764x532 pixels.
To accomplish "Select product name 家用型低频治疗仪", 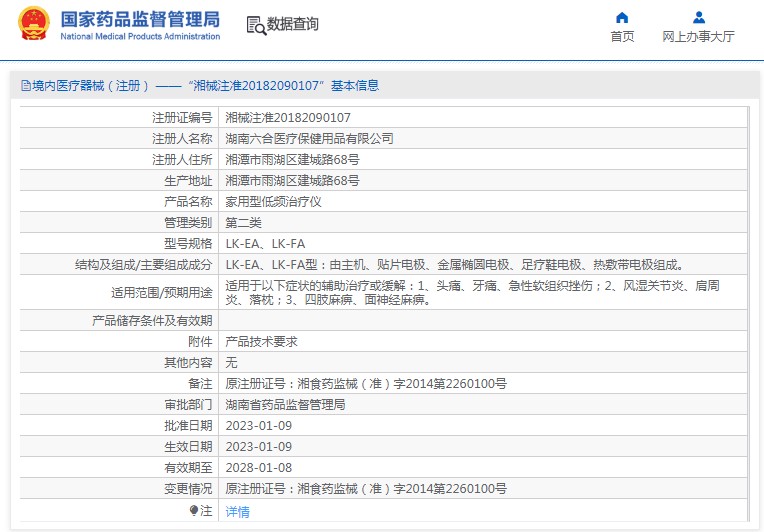I will [x=273, y=201].
